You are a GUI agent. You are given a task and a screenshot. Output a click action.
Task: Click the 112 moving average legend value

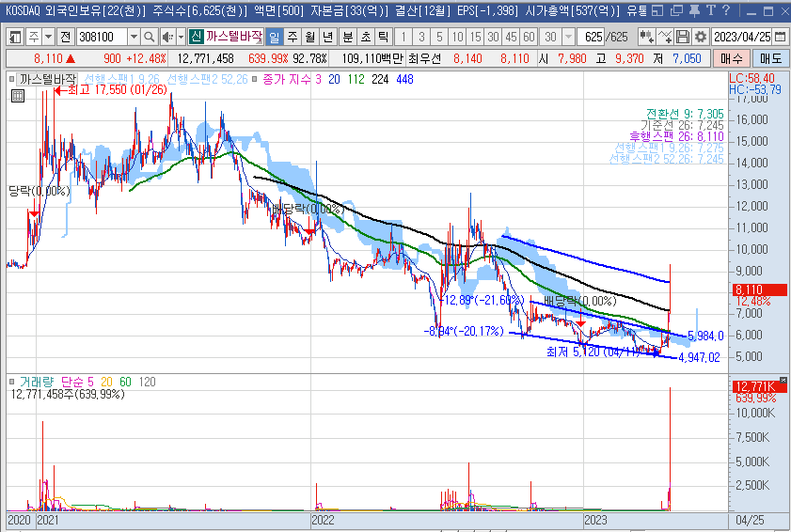356,79
